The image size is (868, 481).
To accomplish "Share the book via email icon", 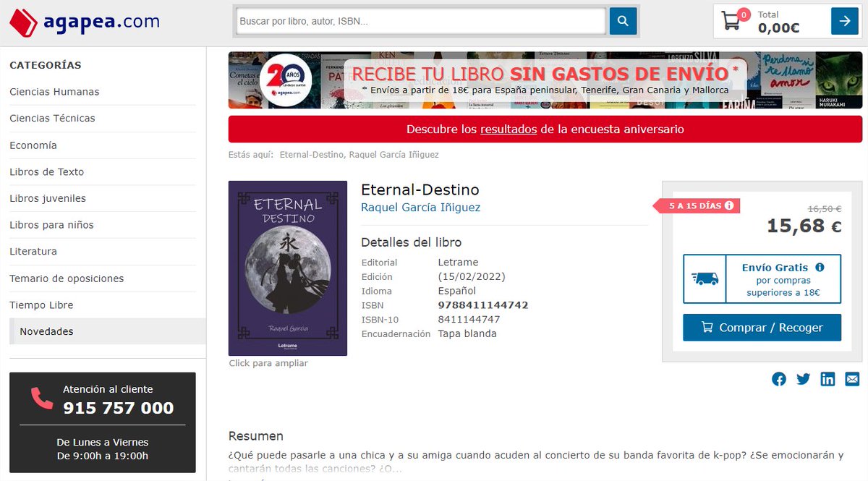I will (x=851, y=378).
